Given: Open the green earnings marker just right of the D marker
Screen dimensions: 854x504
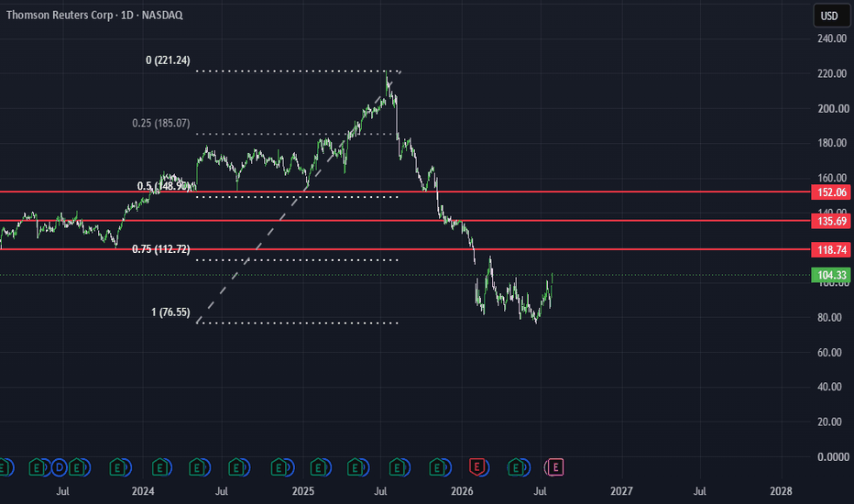Looking at the screenshot, I should point(77,467).
